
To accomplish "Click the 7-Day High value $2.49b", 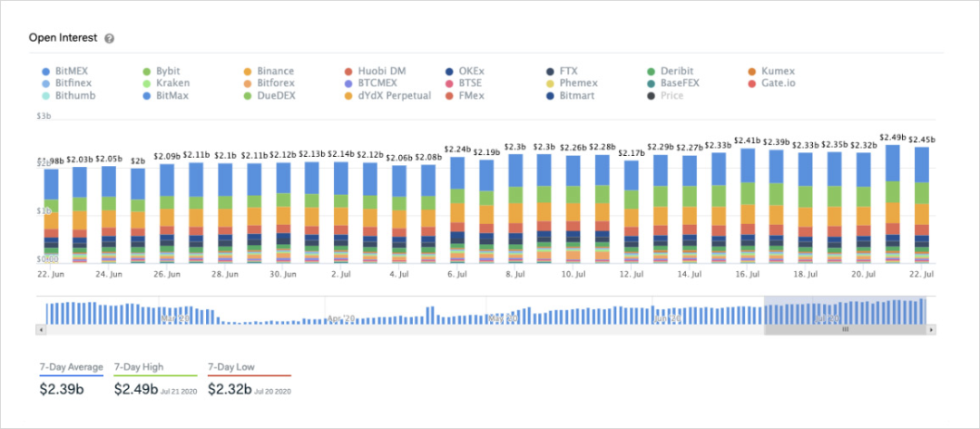I will 138,388.
